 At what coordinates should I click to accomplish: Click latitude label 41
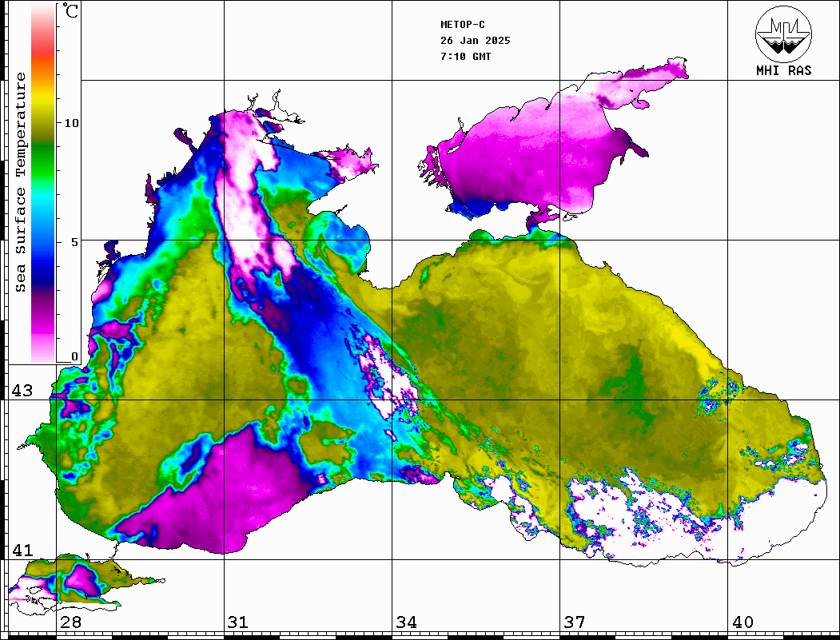[22, 550]
